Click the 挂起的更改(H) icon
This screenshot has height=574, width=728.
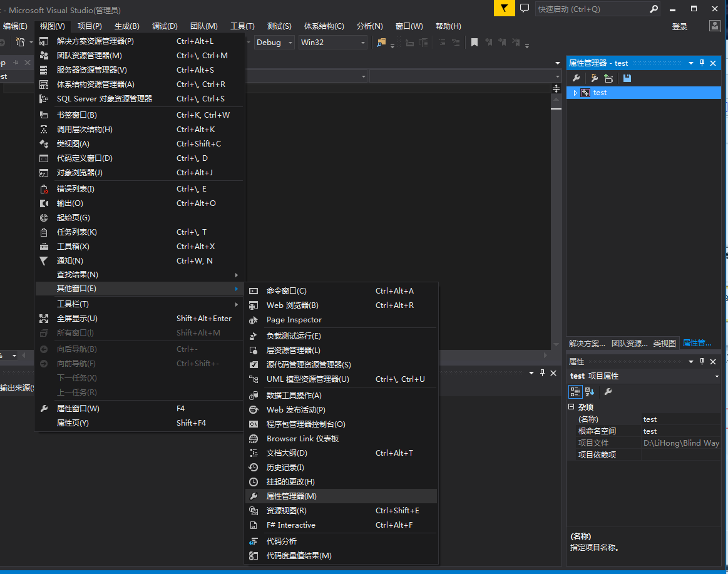pyautogui.click(x=254, y=481)
